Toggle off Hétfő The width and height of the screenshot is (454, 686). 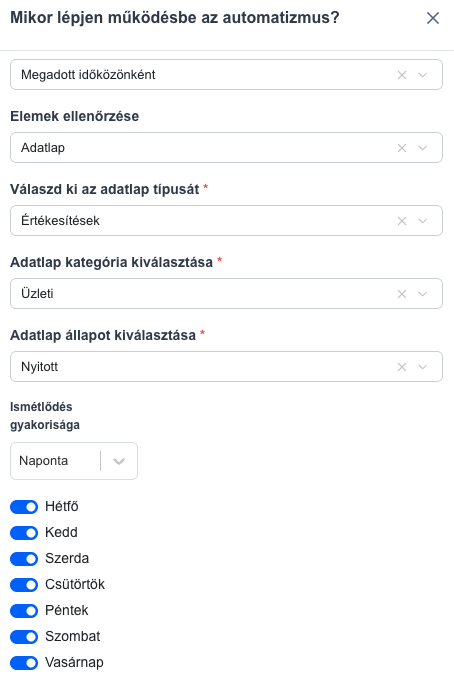click(x=24, y=507)
